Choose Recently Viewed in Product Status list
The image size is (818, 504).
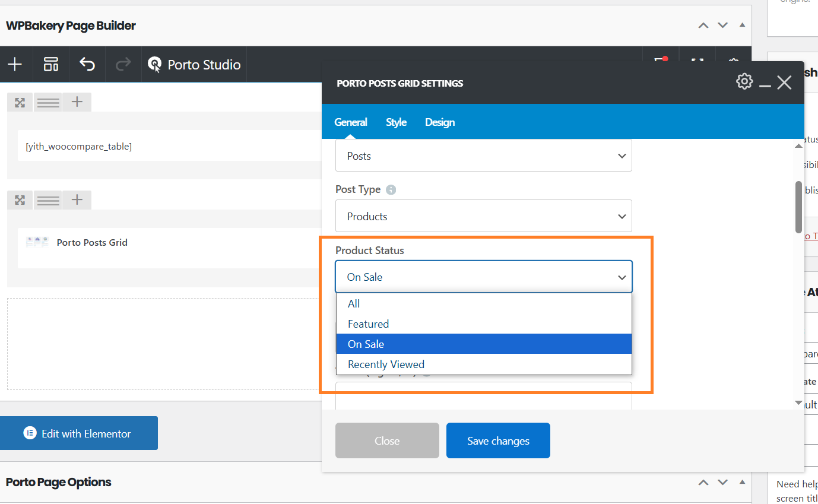[x=484, y=364]
